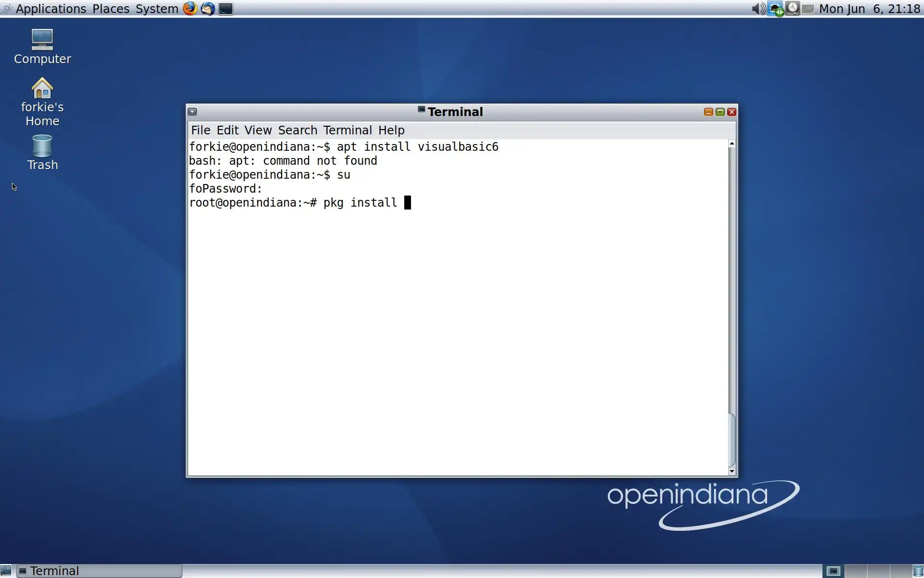Click the terminal scrollbar down arrow
Image resolution: width=924 pixels, height=578 pixels.
point(732,471)
